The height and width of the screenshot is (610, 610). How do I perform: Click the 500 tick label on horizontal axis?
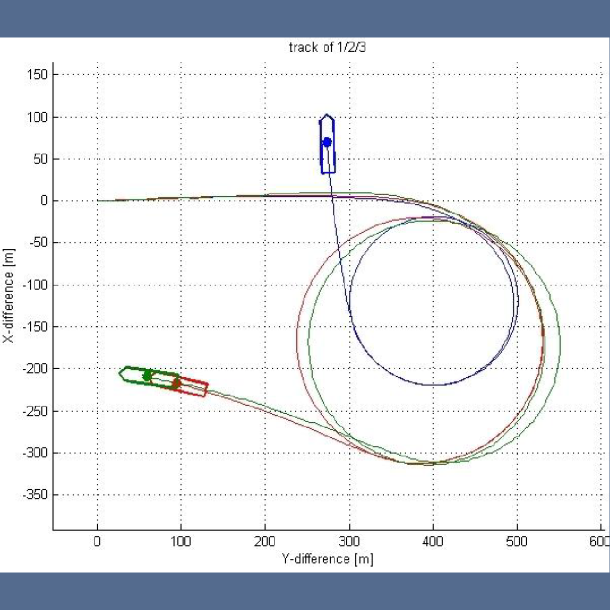[x=517, y=542]
